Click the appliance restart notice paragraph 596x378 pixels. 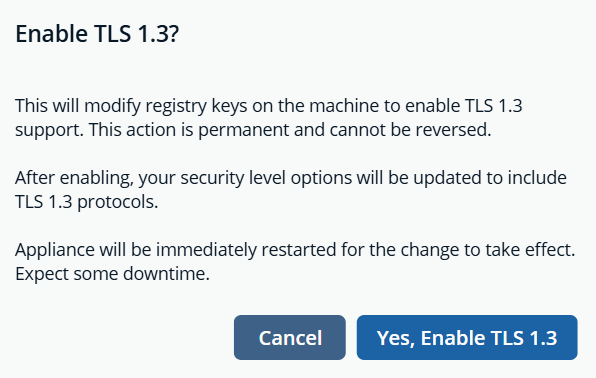click(x=295, y=262)
